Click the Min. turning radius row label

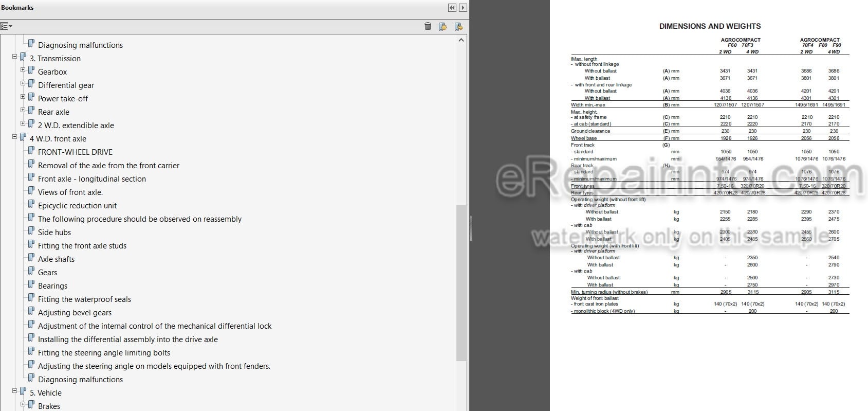[x=609, y=292]
